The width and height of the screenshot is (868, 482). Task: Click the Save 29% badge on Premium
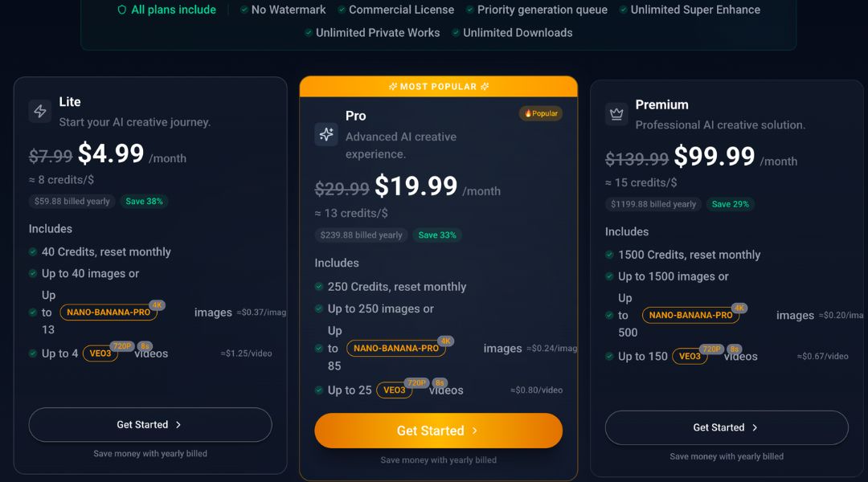click(730, 205)
